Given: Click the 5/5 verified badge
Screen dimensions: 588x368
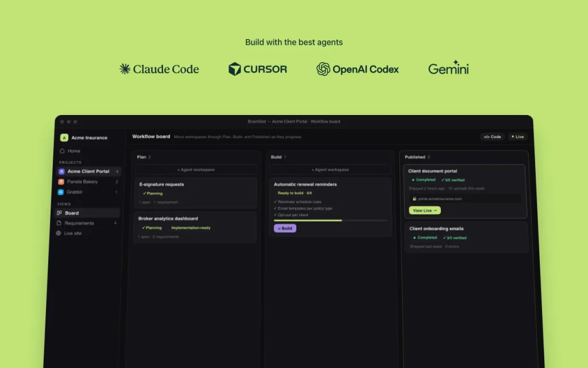Looking at the screenshot, I should 452,180.
